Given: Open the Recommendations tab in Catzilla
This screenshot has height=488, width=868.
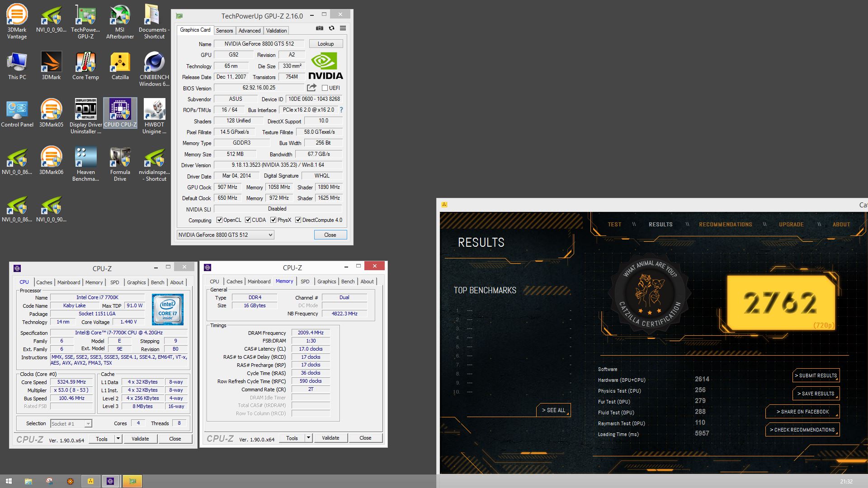Looking at the screenshot, I should (726, 225).
